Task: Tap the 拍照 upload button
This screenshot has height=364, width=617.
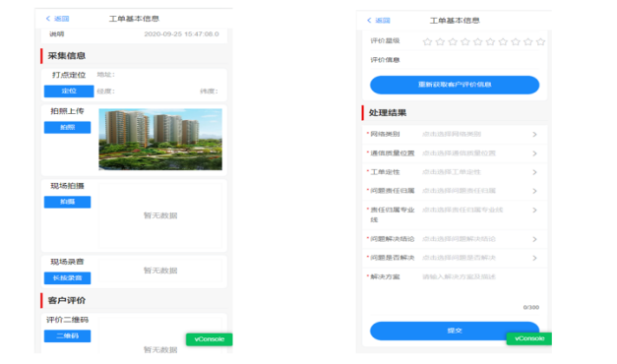Action: coord(67,128)
